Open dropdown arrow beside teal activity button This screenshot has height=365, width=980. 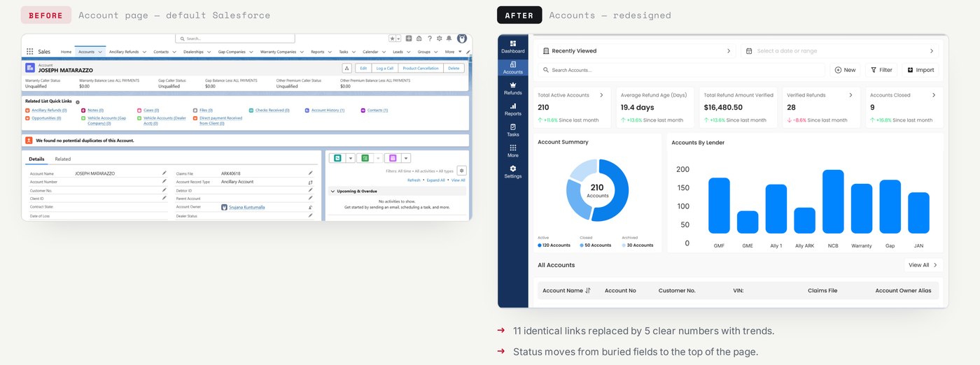[x=351, y=159]
